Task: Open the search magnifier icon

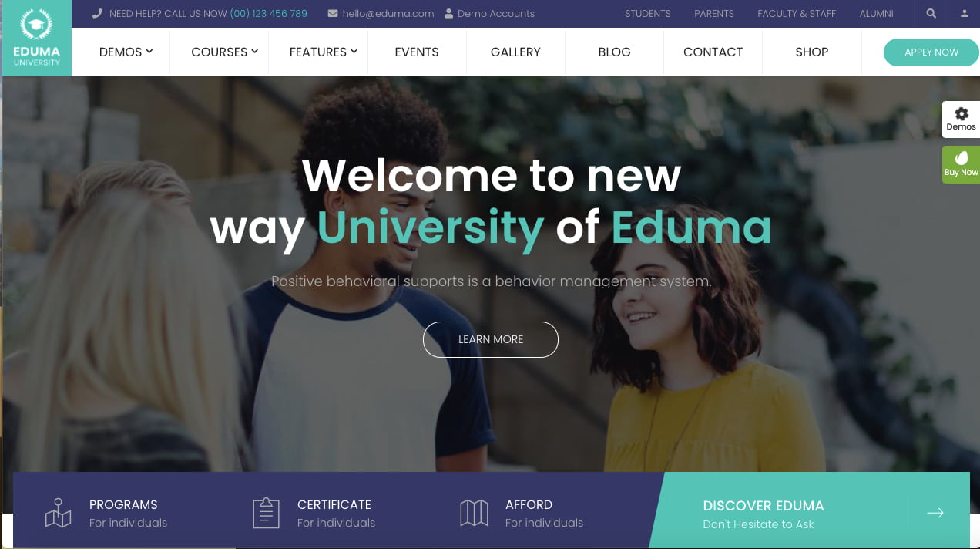Action: tap(931, 14)
